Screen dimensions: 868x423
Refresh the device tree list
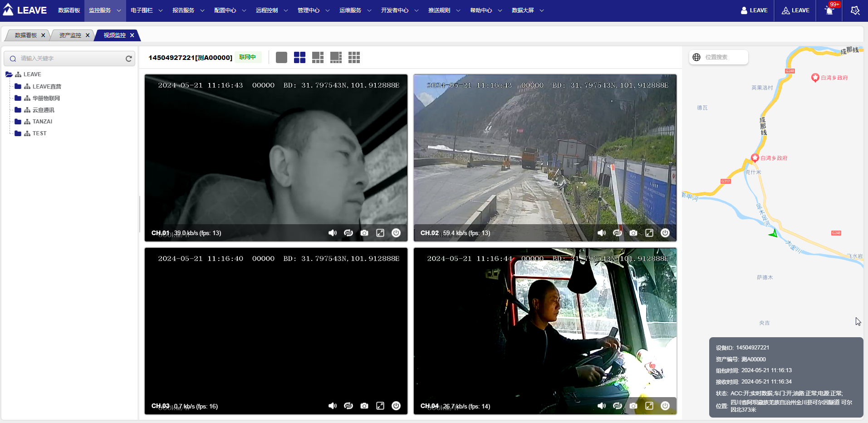(128, 59)
